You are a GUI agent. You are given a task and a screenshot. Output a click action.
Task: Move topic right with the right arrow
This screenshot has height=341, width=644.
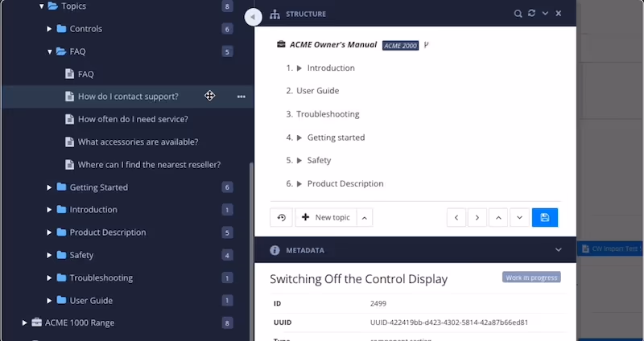pos(477,217)
